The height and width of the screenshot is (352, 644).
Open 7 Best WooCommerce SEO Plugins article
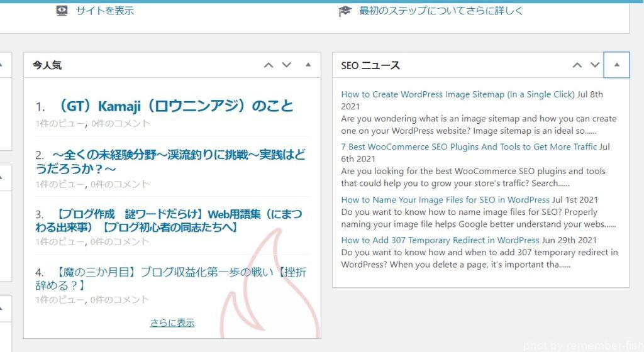pos(469,146)
